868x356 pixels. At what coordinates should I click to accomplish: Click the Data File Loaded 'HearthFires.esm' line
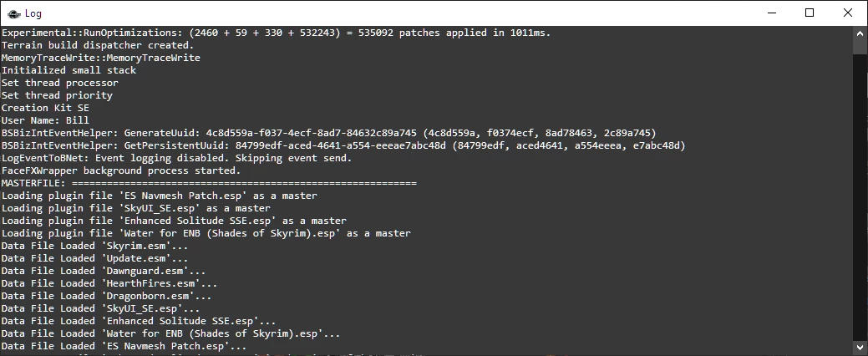coord(109,283)
